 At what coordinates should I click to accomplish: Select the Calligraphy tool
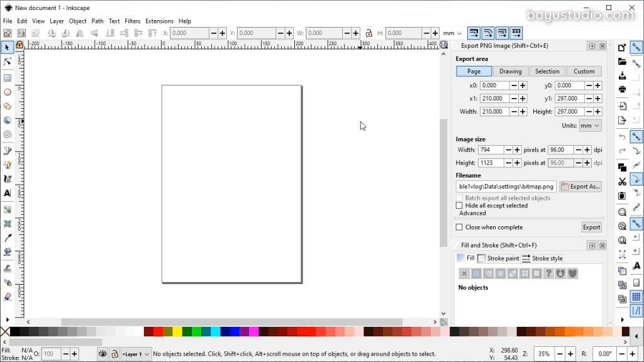click(x=8, y=179)
